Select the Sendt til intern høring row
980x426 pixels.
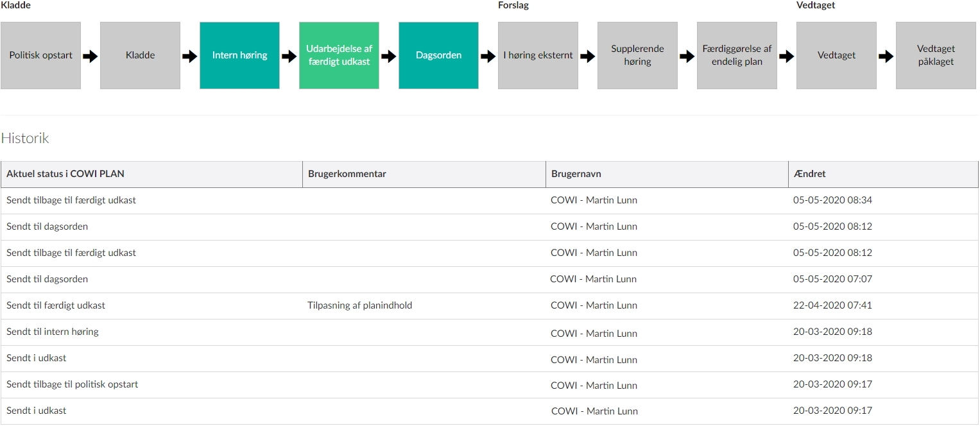click(x=53, y=332)
